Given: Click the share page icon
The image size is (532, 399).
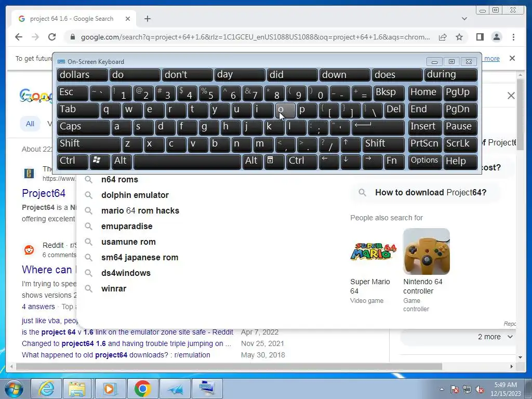Looking at the screenshot, I should point(443,37).
